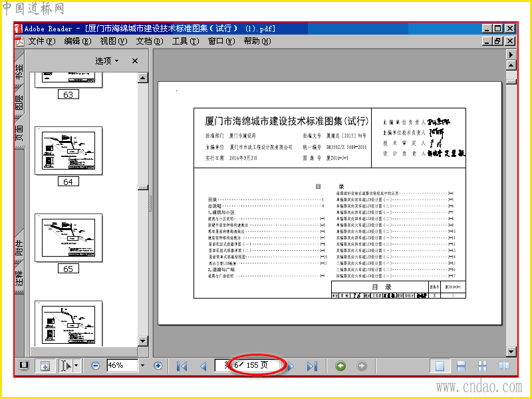Close the pages panel with X
The image size is (532, 399).
pos(135,61)
